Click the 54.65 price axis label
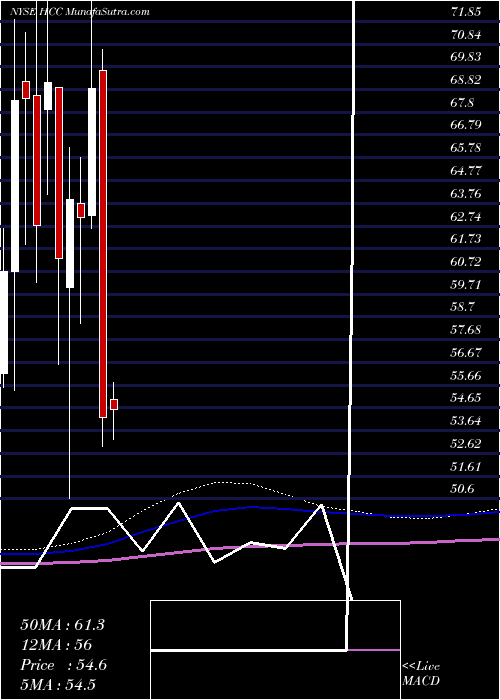The image size is (500, 700). (x=466, y=398)
